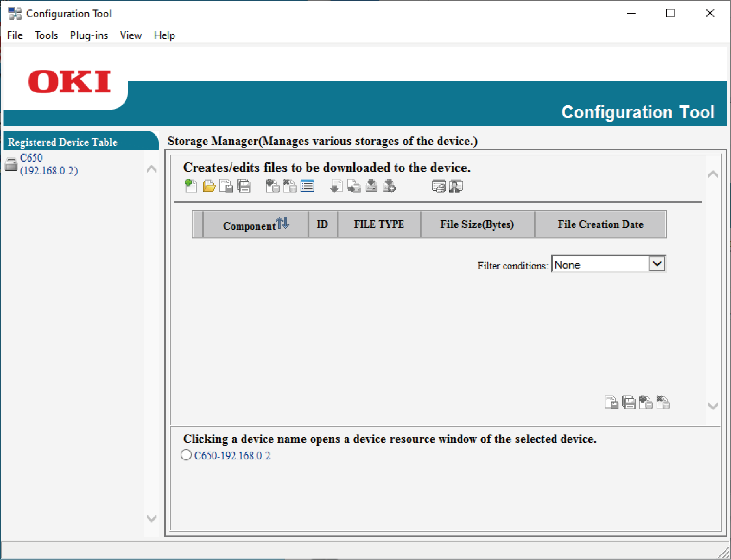This screenshot has width=731, height=560.
Task: Click the open folder icon in toolbar
Action: click(x=209, y=186)
